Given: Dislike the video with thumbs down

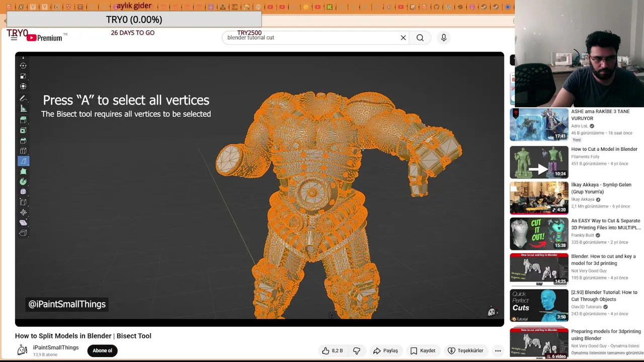Looking at the screenshot, I should (x=357, y=351).
